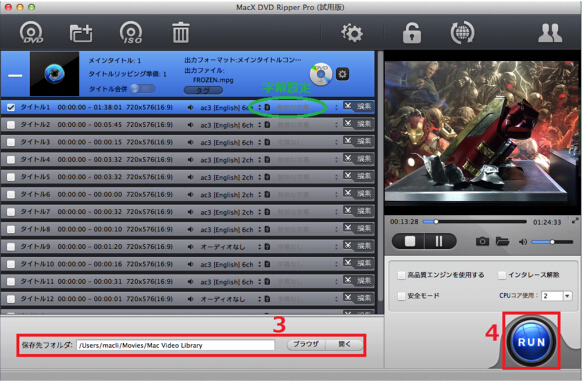The width and height of the screenshot is (582, 382).
Task: Open the subtitle dropdown for タイトル11
Action: tap(336, 282)
